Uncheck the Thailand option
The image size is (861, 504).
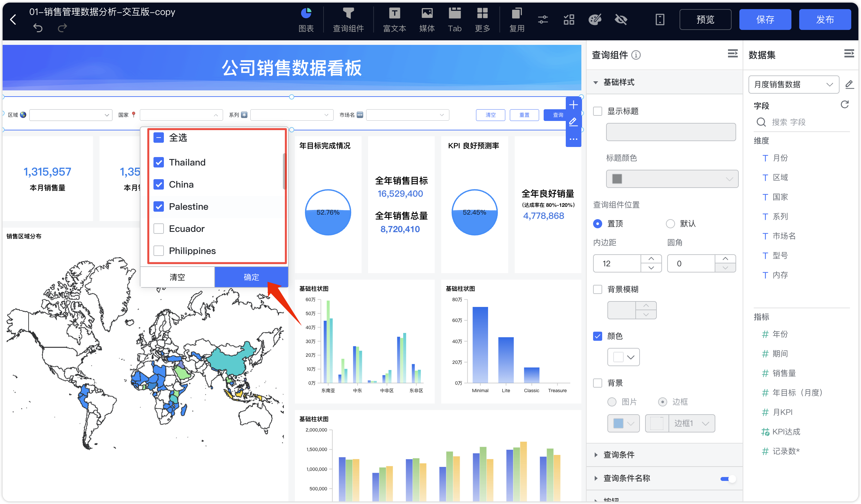pyautogui.click(x=159, y=162)
